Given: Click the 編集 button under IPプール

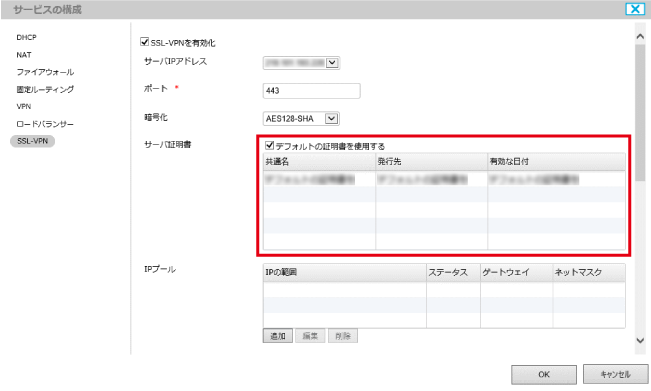Looking at the screenshot, I should [310, 336].
